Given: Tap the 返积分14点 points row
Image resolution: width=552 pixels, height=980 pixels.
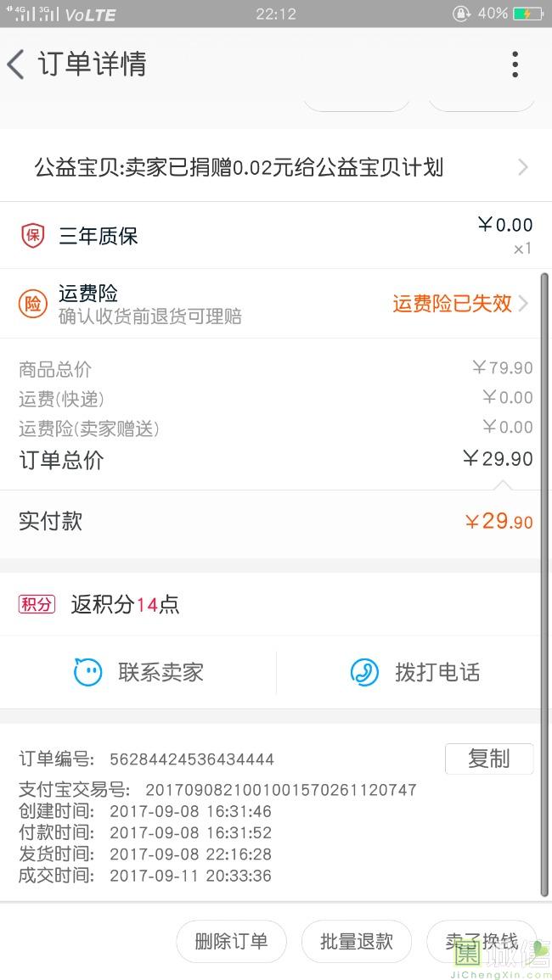Looking at the screenshot, I should 125,605.
